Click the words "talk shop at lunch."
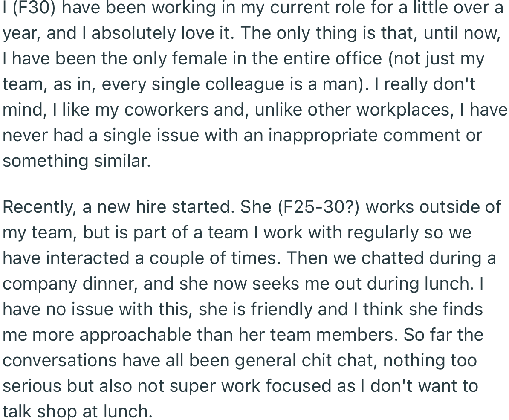Viewport: 509px width, 420px height. click(x=77, y=411)
